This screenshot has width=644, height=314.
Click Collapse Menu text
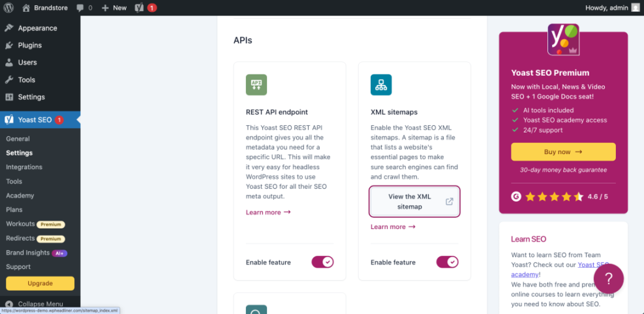(40, 304)
